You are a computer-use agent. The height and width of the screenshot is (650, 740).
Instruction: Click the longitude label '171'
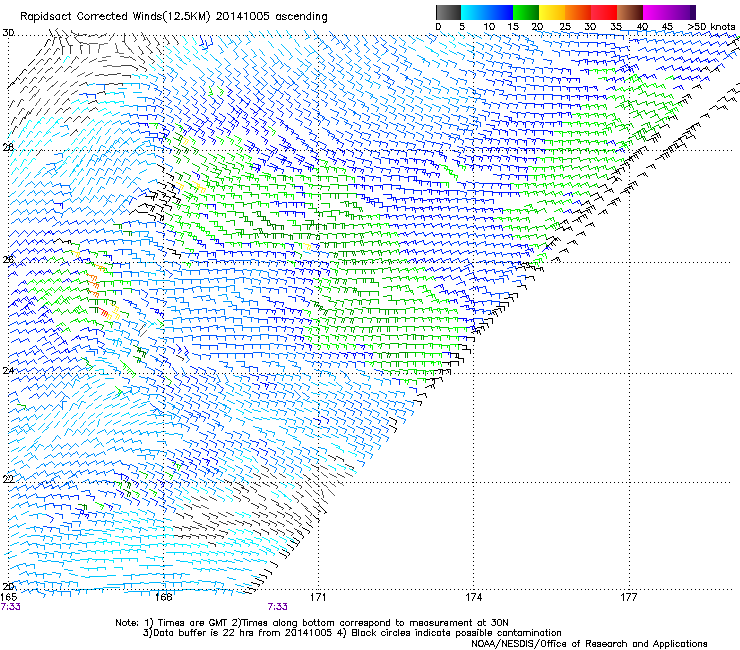point(318,597)
